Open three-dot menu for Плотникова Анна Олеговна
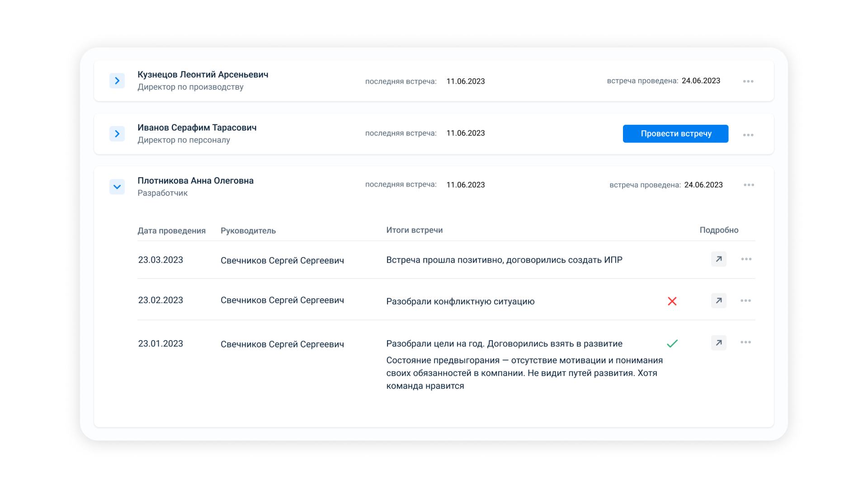The height and width of the screenshot is (488, 868). (x=749, y=185)
